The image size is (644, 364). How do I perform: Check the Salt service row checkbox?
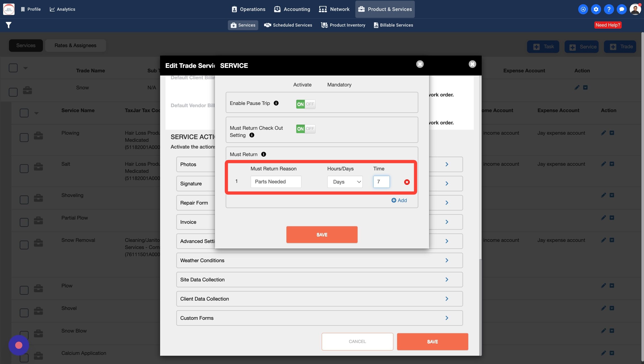(24, 168)
